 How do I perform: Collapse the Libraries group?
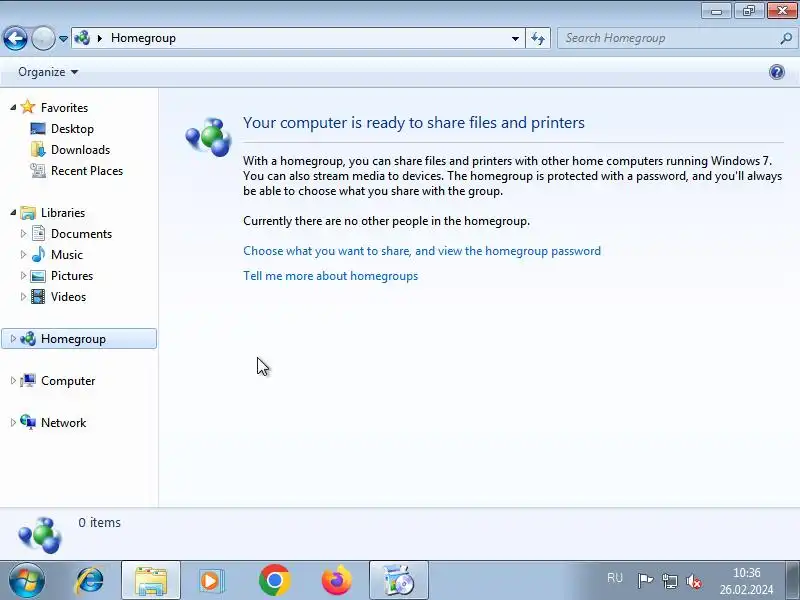(13, 212)
